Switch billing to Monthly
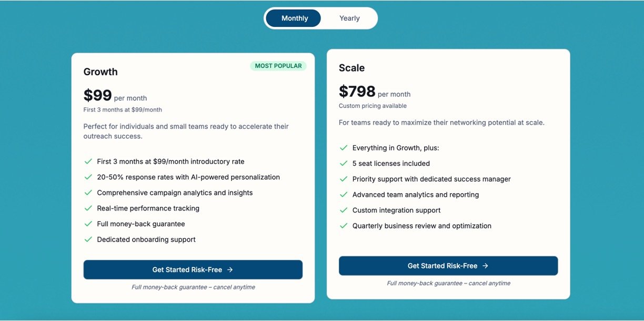Viewport: 644px width, 321px height. [294, 18]
